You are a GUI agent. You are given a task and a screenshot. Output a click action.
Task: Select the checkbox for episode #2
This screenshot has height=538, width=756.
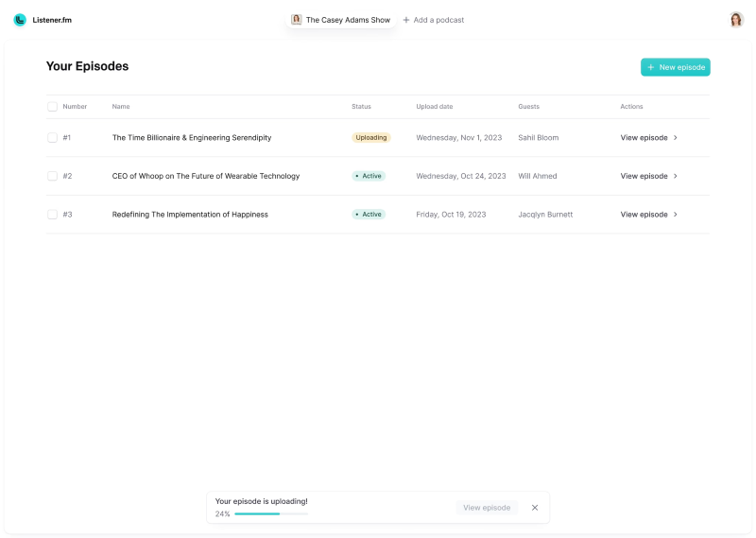(52, 176)
